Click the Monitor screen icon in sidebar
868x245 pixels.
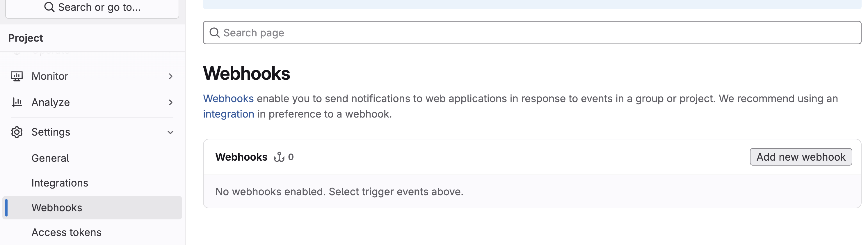17,76
